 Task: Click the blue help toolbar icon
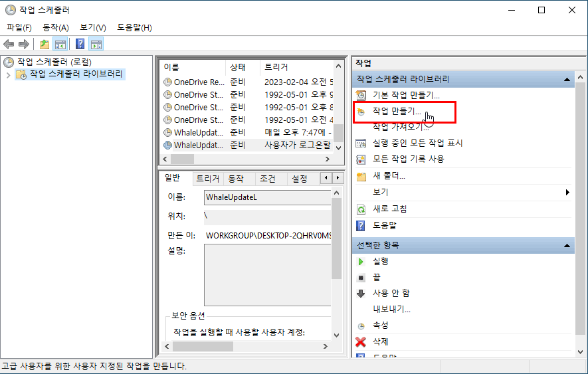tap(80, 44)
